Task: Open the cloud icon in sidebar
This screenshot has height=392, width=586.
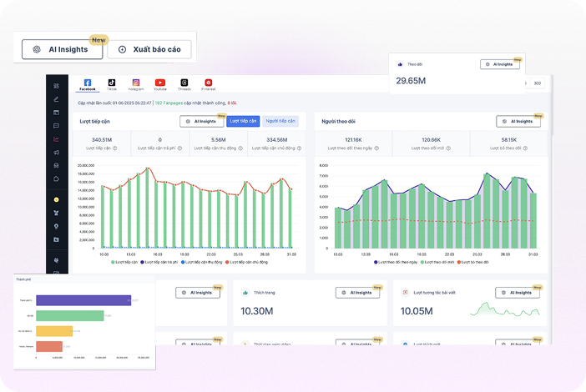Action: coord(56,178)
